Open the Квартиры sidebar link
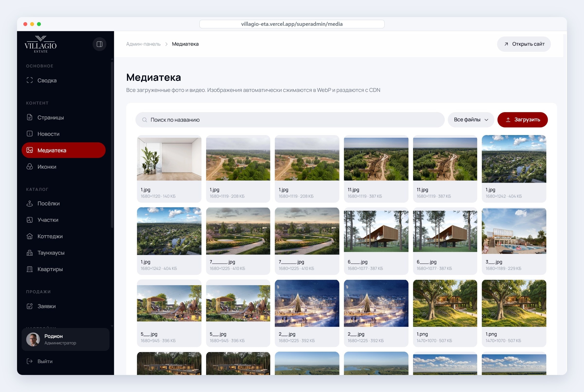Image resolution: width=584 pixels, height=392 pixels. tap(64, 269)
